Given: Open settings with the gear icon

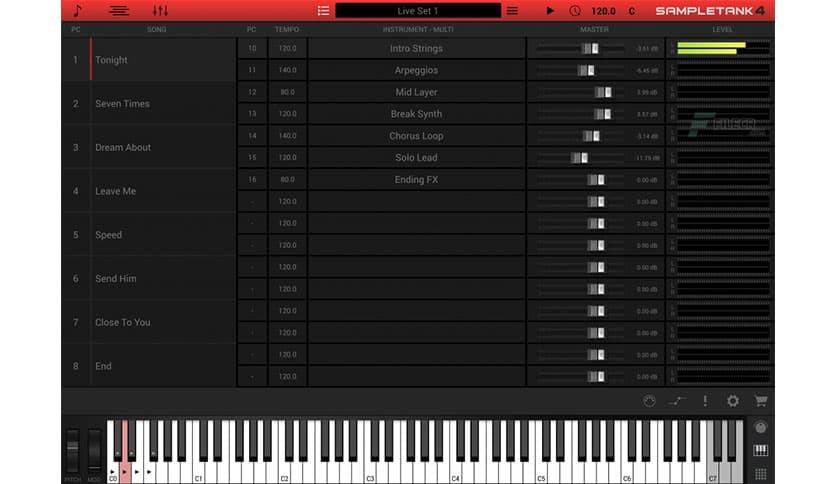Looking at the screenshot, I should (733, 401).
